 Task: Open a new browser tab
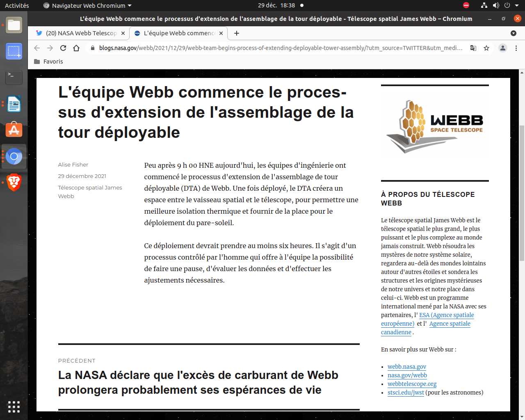point(237,33)
